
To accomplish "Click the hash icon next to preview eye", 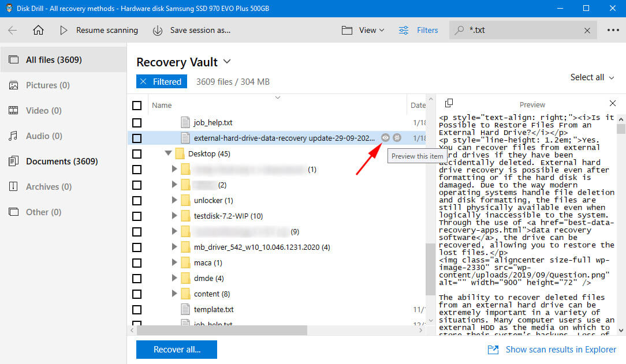I will (x=397, y=137).
